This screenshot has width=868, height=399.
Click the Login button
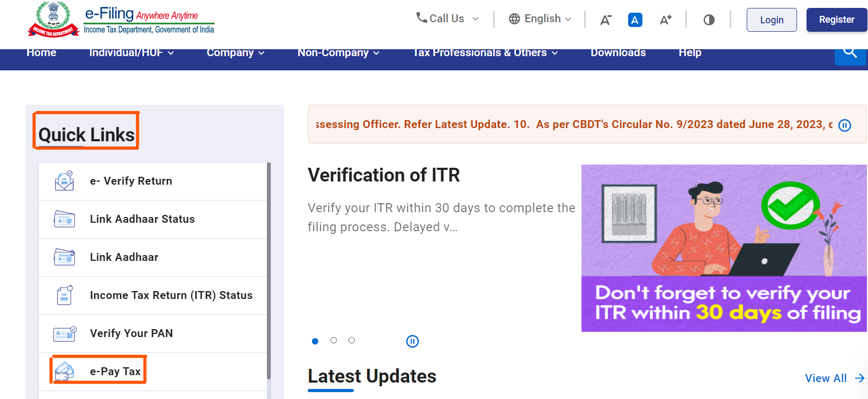pos(771,20)
